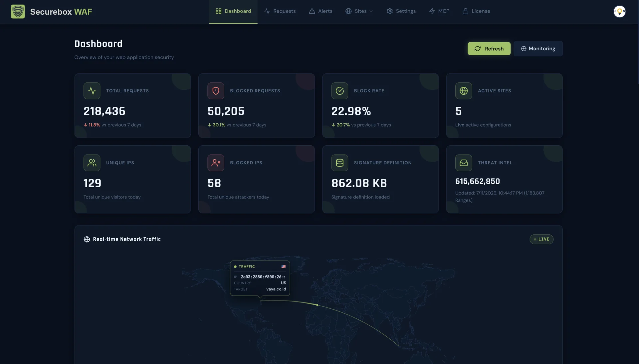
Task: Click the MCP lightning bolt icon
Action: pos(432,11)
